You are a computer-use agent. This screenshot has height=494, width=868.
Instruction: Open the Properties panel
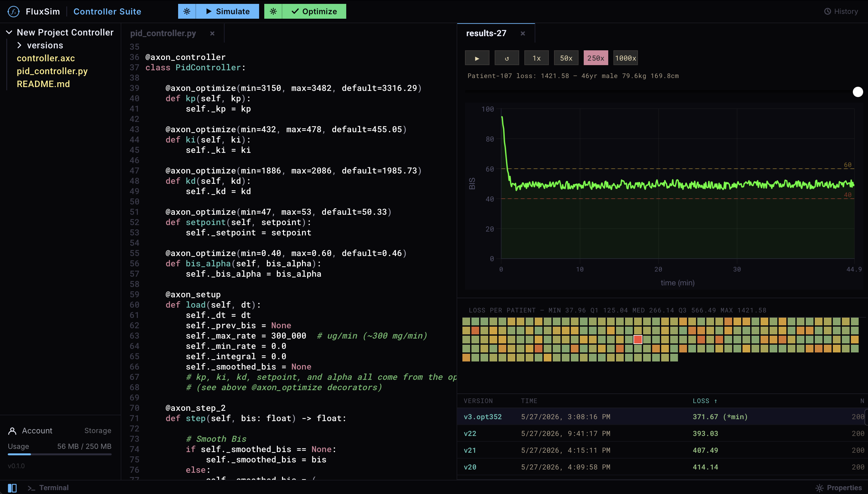point(838,488)
